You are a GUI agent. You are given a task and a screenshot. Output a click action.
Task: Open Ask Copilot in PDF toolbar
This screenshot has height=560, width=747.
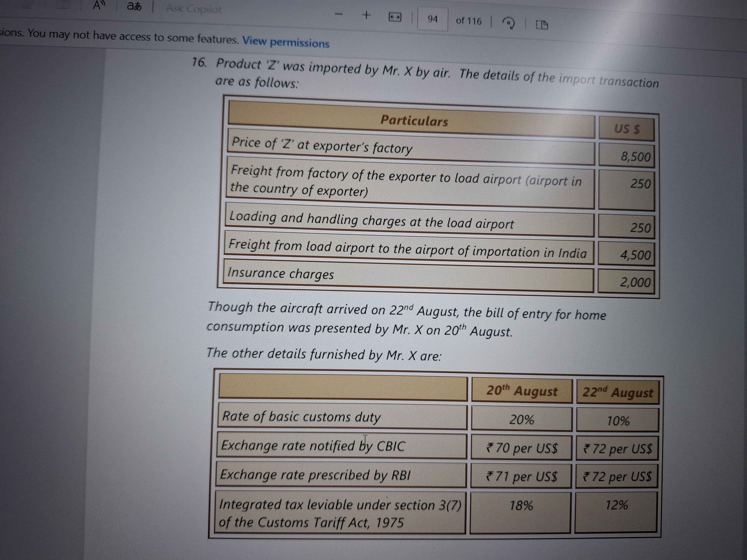tap(194, 8)
